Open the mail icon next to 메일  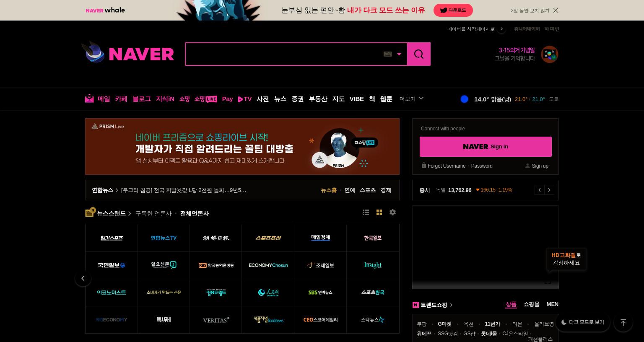point(89,98)
